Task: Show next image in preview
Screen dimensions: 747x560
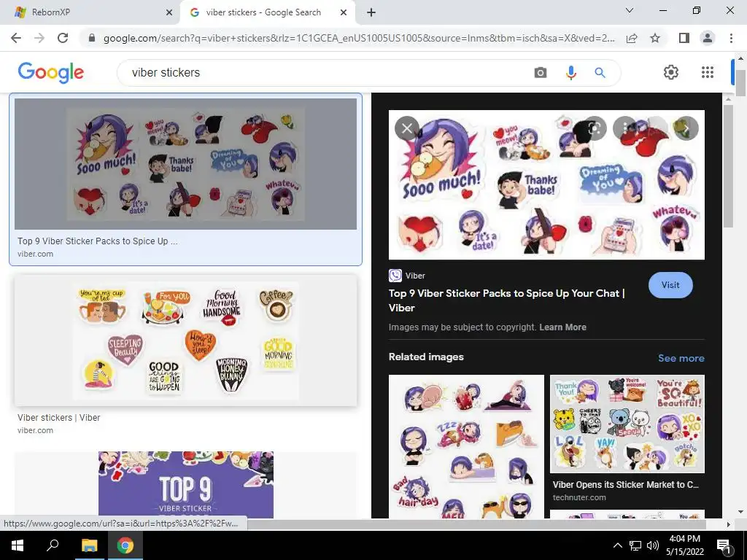Action: click(x=686, y=128)
